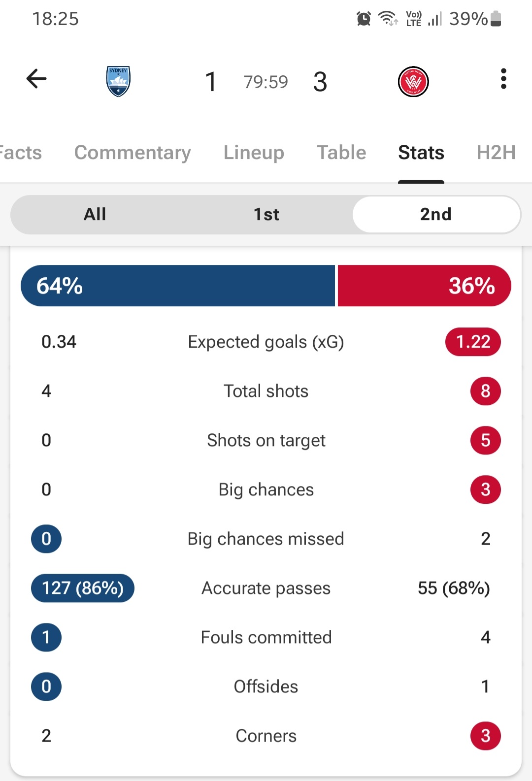Viewport: 532px width, 781px height.
Task: Select the All period segment
Action: (95, 214)
